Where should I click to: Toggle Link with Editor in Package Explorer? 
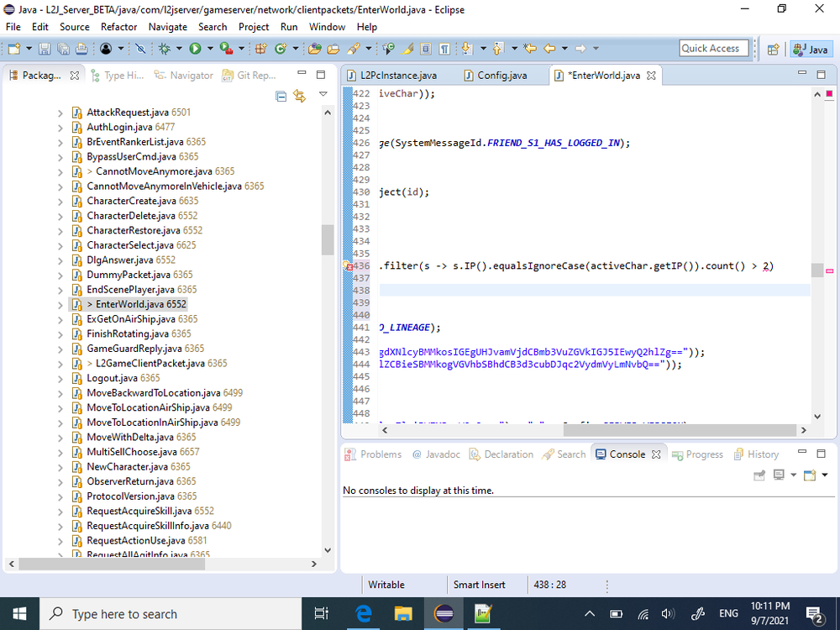[x=299, y=97]
